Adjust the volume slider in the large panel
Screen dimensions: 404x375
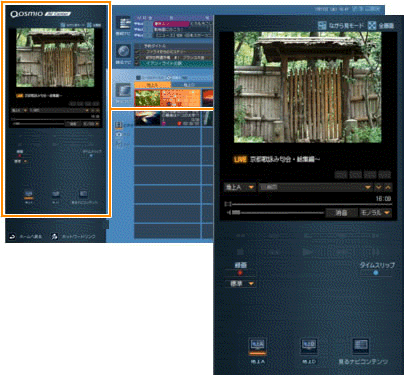276,212
